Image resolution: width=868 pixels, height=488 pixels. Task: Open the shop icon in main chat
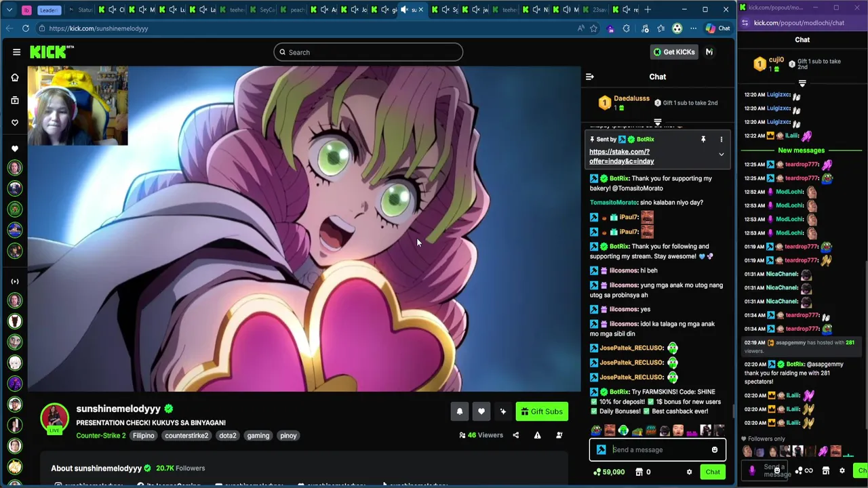click(639, 472)
